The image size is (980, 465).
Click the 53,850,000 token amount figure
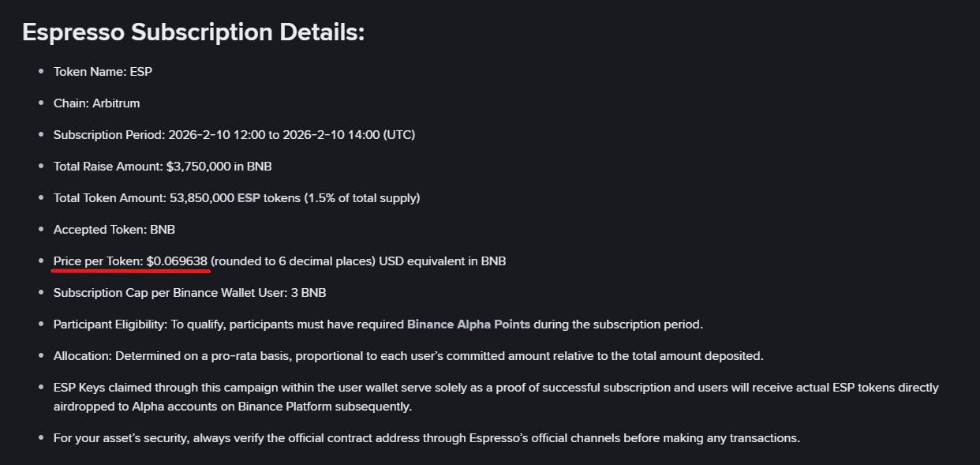click(201, 198)
